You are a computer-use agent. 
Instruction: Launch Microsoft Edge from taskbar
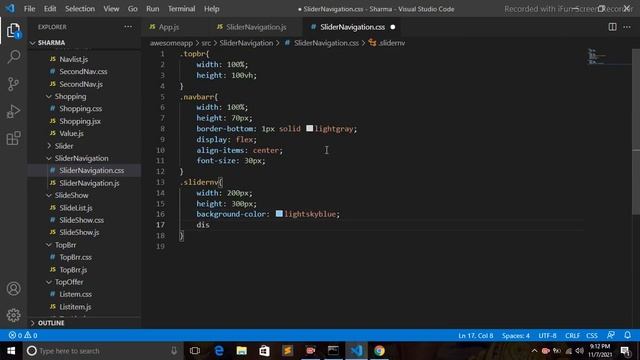coord(219,351)
